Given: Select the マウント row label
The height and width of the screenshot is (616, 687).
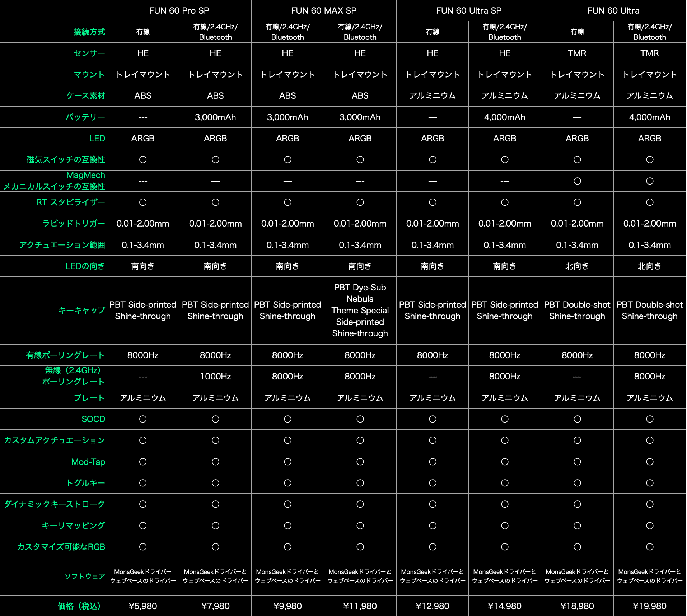Looking at the screenshot, I should pyautogui.click(x=89, y=74).
